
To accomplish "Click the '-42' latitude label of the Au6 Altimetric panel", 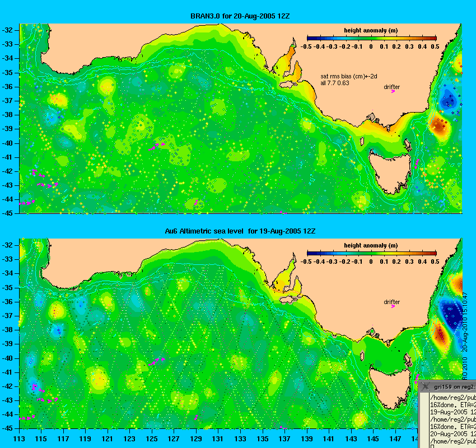I will [x=7, y=386].
